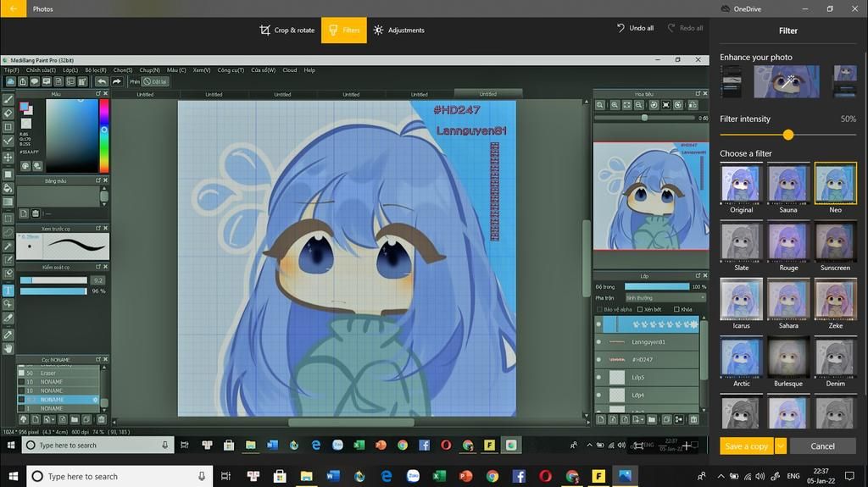Toggle the Bảo vệ alpha checkbox
Viewport: 868px width, 487px height.
pyautogui.click(x=599, y=309)
